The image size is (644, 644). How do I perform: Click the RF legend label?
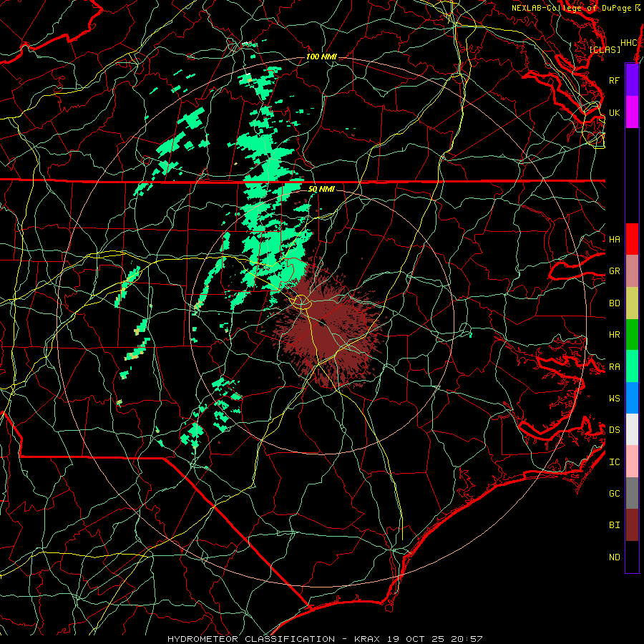[x=615, y=80]
